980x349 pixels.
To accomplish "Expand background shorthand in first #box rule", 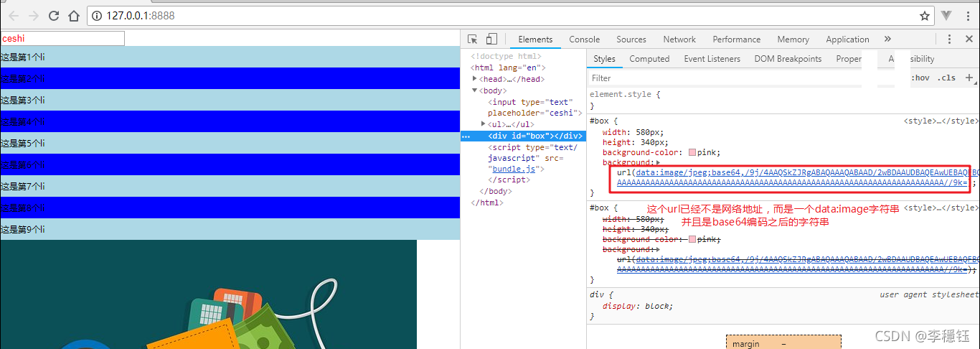I will pos(659,163).
